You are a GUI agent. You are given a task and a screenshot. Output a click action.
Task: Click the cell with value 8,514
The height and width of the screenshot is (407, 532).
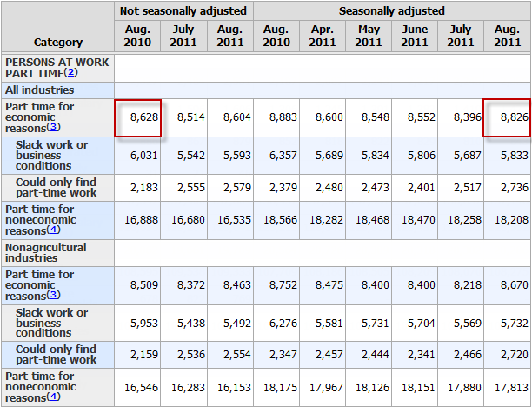(x=184, y=117)
